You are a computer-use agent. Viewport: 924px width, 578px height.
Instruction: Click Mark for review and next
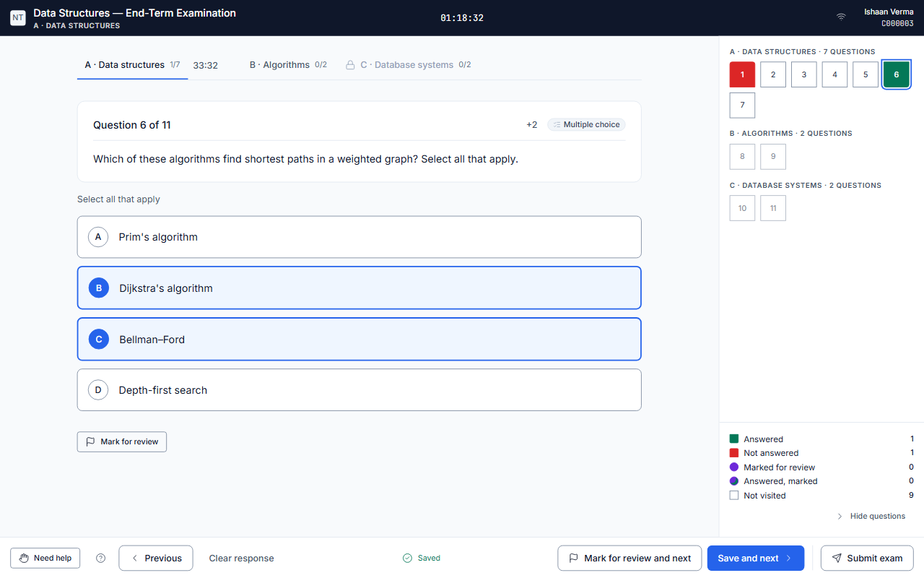click(x=629, y=558)
